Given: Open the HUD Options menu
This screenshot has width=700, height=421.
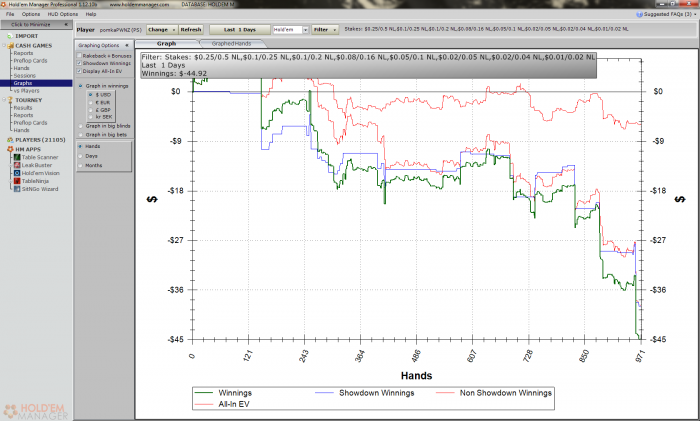Looking at the screenshot, I should pos(62,14).
